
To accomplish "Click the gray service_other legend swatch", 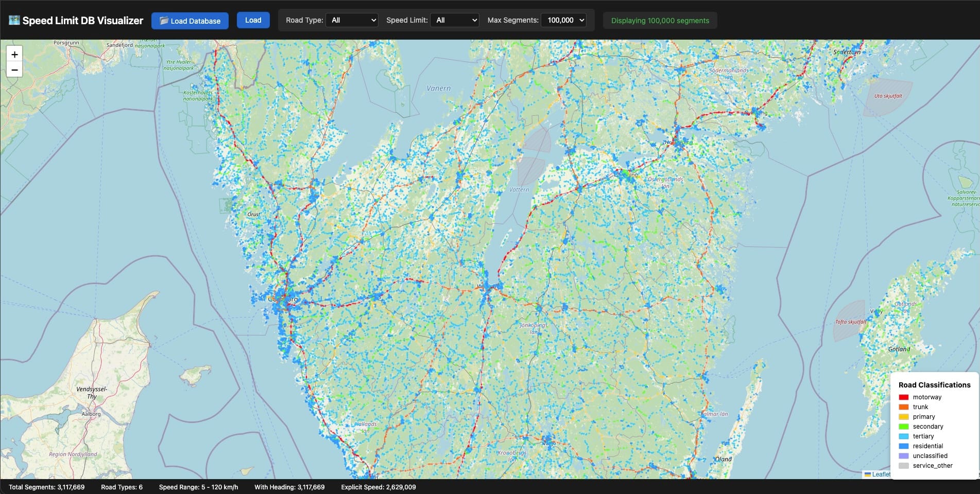I will pyautogui.click(x=903, y=466).
